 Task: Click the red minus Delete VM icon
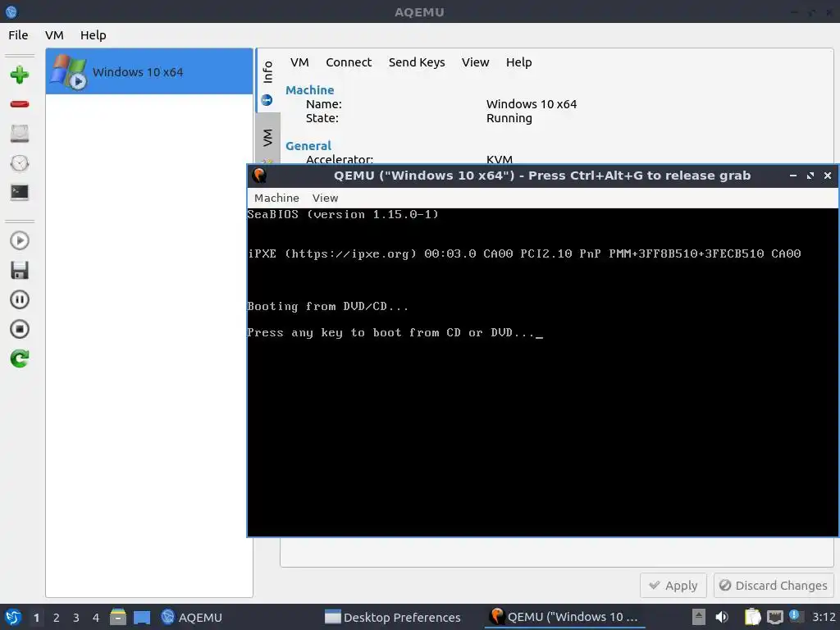pos(20,104)
